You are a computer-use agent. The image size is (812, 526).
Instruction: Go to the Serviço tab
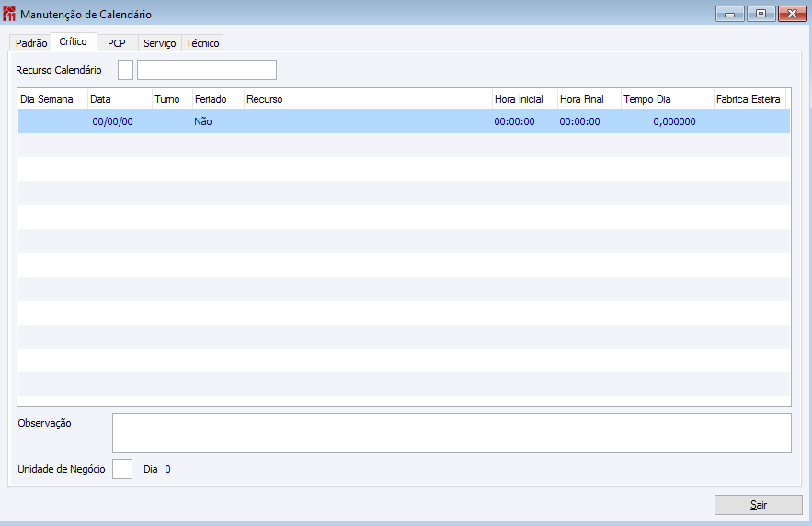pos(159,43)
